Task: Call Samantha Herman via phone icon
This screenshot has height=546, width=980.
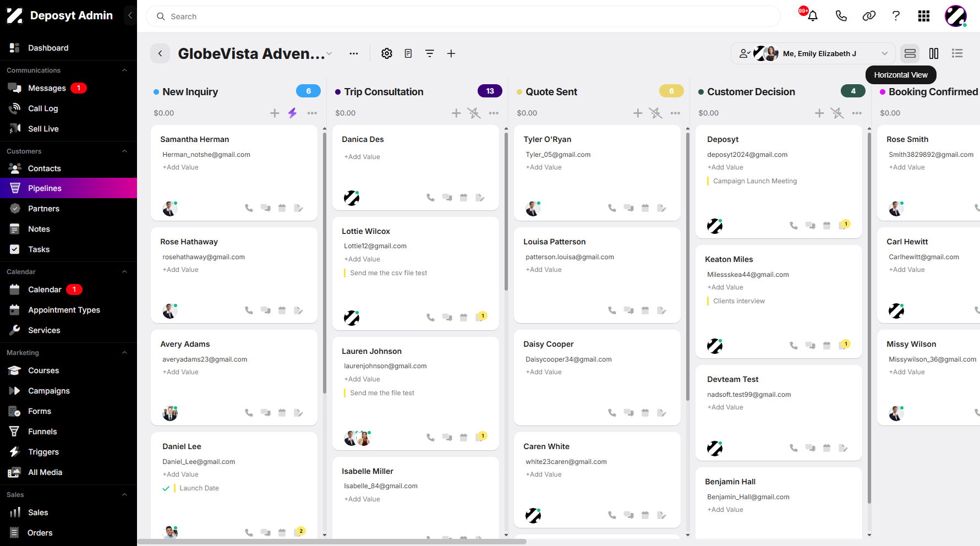Action: [x=249, y=208]
